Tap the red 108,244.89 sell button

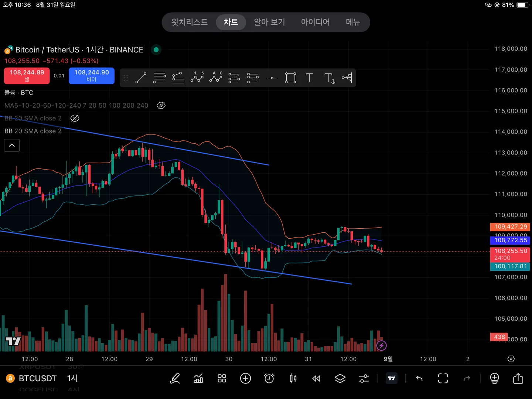point(27,76)
